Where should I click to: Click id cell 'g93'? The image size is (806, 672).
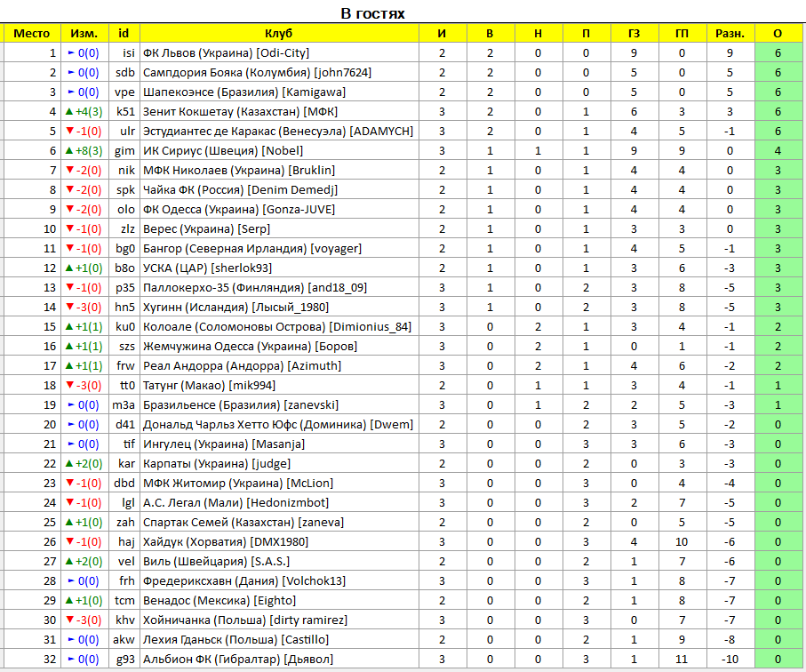[x=124, y=659]
